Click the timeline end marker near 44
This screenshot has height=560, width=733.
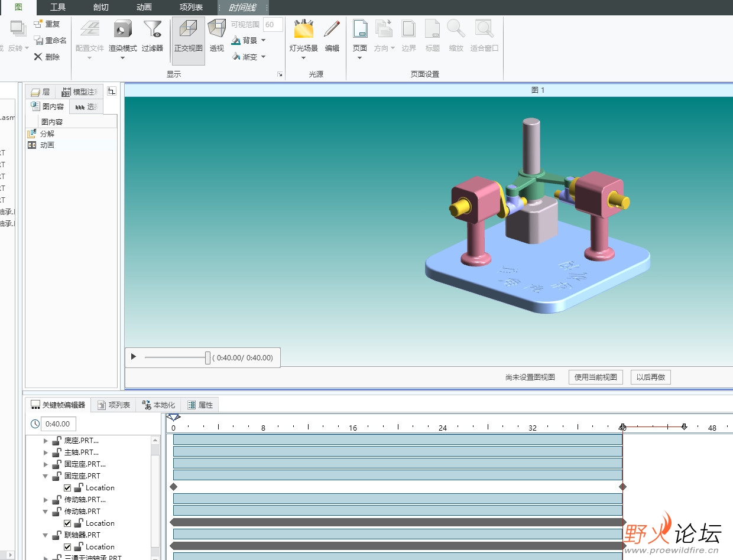click(x=684, y=426)
